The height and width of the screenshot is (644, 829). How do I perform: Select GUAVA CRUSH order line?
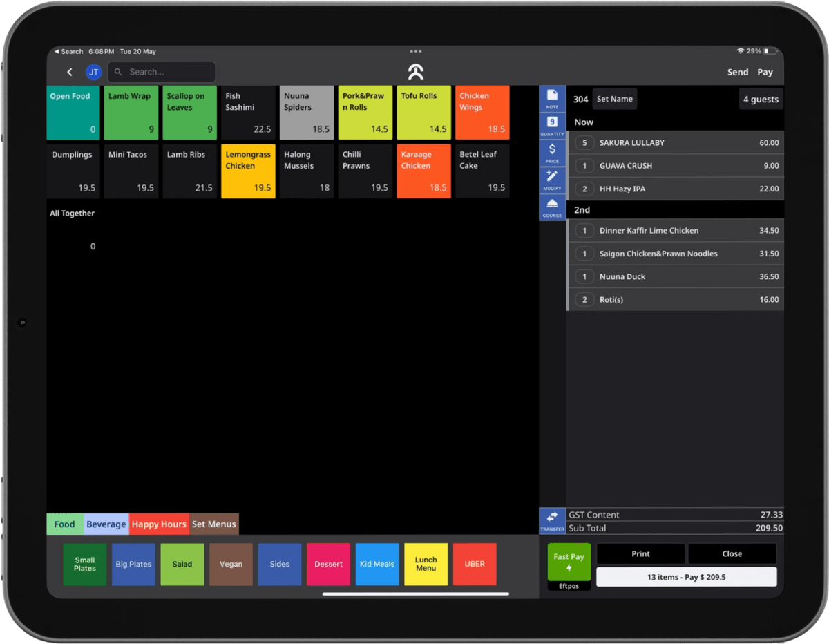(676, 166)
